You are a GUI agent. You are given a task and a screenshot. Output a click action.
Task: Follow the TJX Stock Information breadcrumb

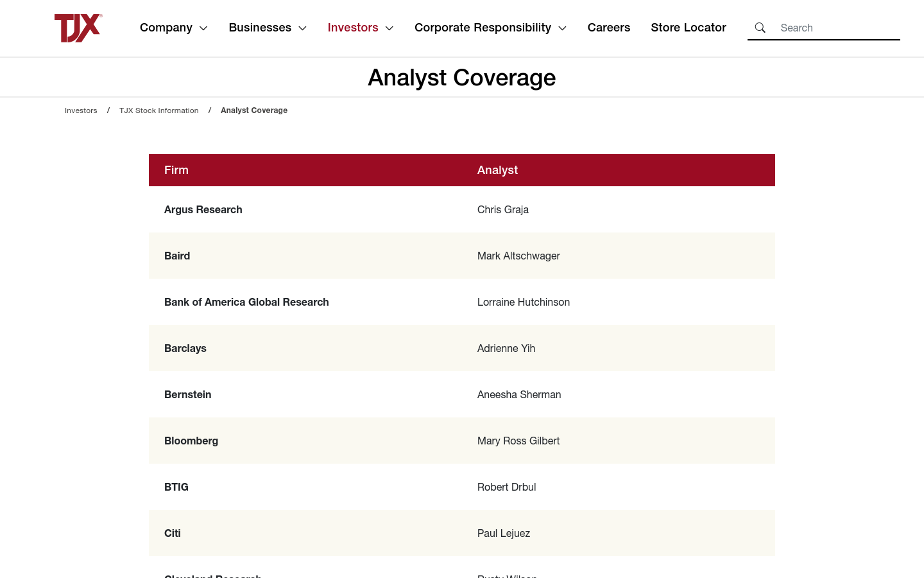159,110
